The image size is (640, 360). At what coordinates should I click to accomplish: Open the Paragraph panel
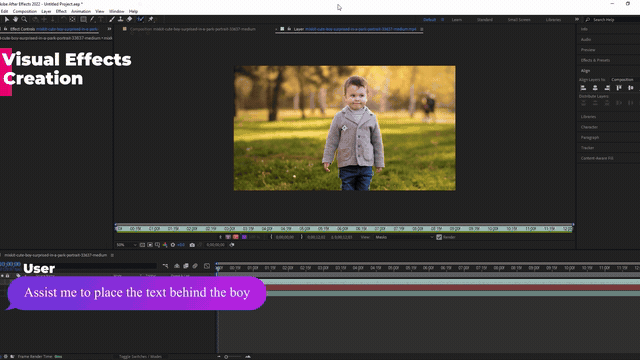pyautogui.click(x=590, y=138)
